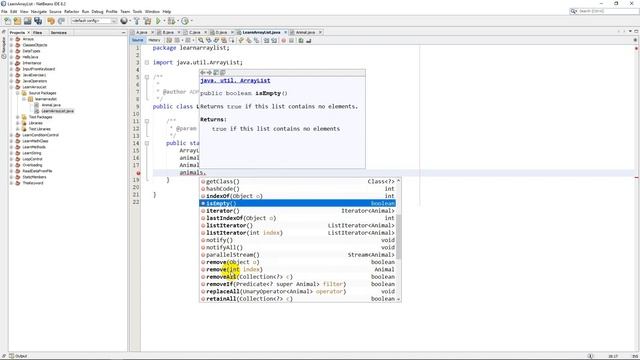Expand the Libraries node
This screenshot has height=360, width=640.
coord(18,123)
